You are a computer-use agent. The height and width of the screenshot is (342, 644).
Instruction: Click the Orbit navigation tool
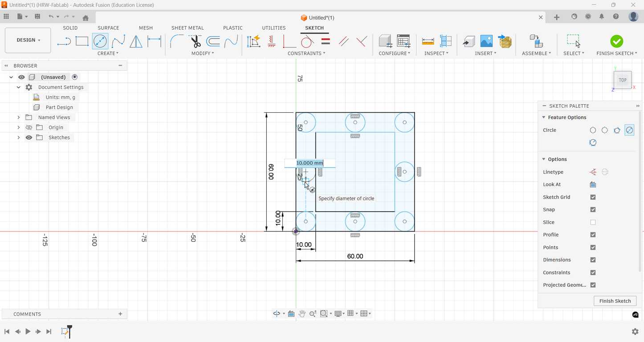[x=277, y=313]
